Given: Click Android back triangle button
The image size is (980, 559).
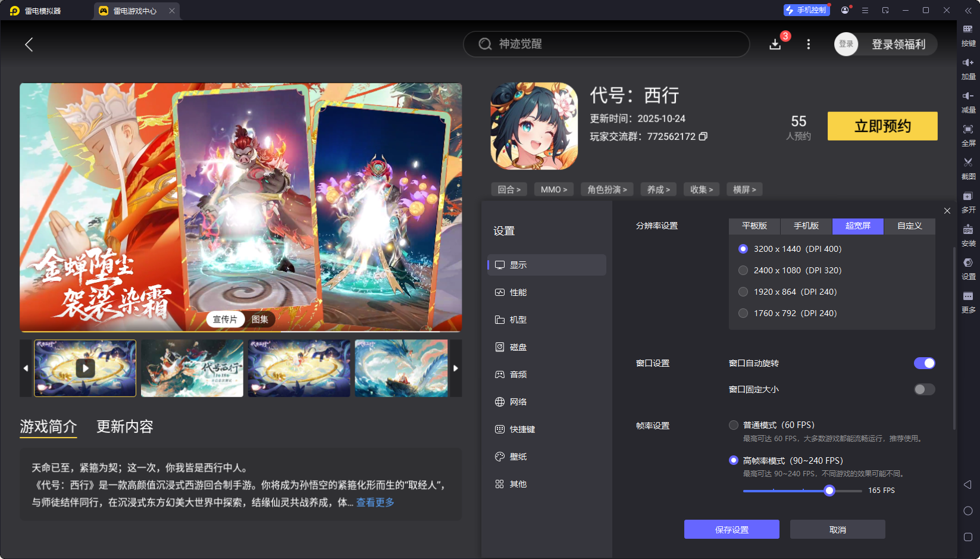Looking at the screenshot, I should (968, 485).
